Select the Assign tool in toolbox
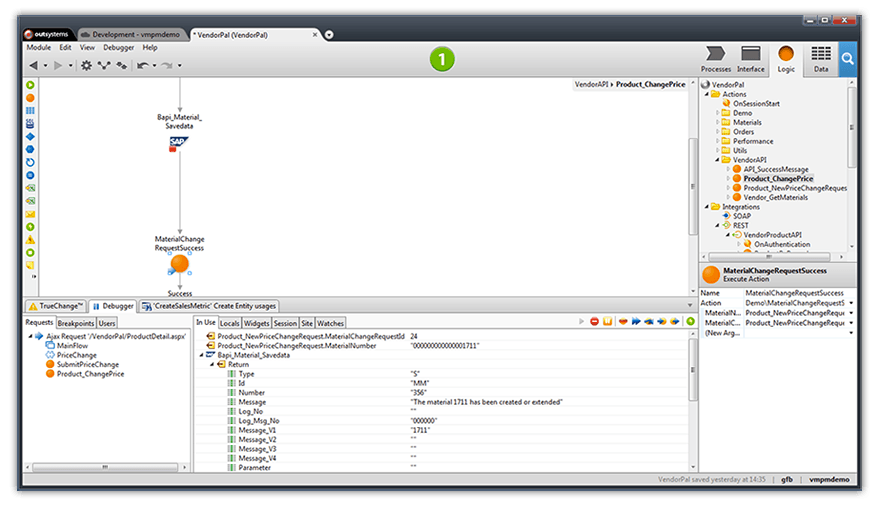880x508 pixels. 30,175
